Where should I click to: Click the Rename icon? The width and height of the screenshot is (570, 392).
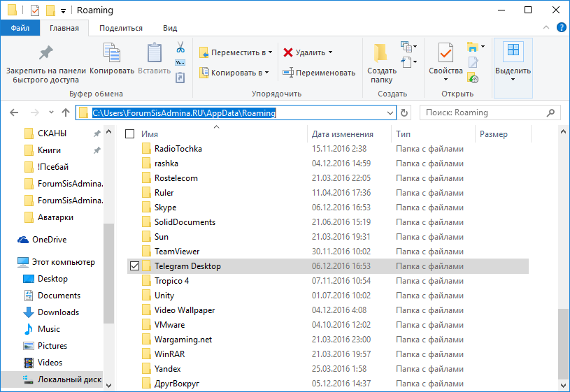[288, 73]
